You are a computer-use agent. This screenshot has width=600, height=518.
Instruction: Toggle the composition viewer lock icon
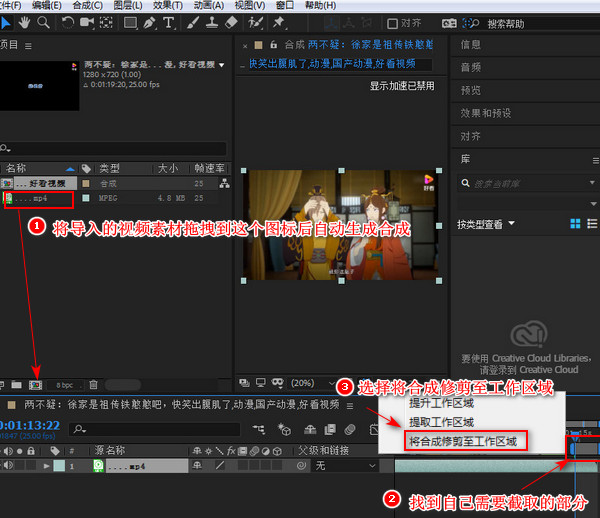[273, 45]
